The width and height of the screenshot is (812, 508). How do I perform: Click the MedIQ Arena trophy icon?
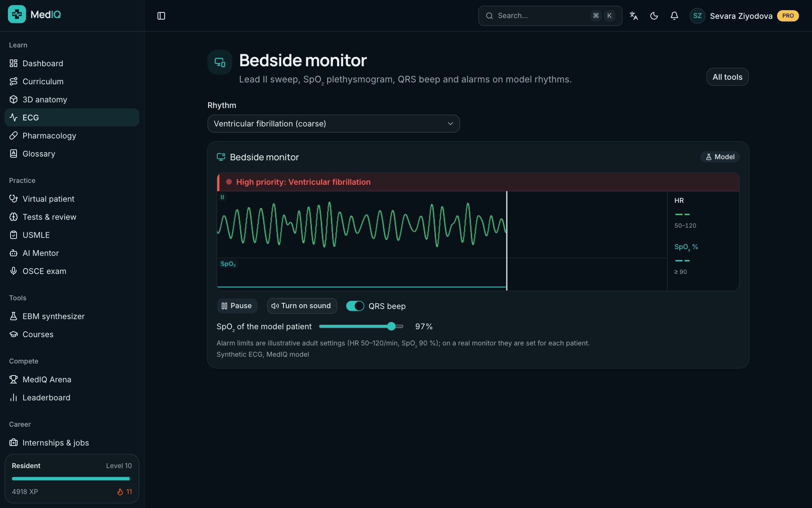pyautogui.click(x=14, y=379)
